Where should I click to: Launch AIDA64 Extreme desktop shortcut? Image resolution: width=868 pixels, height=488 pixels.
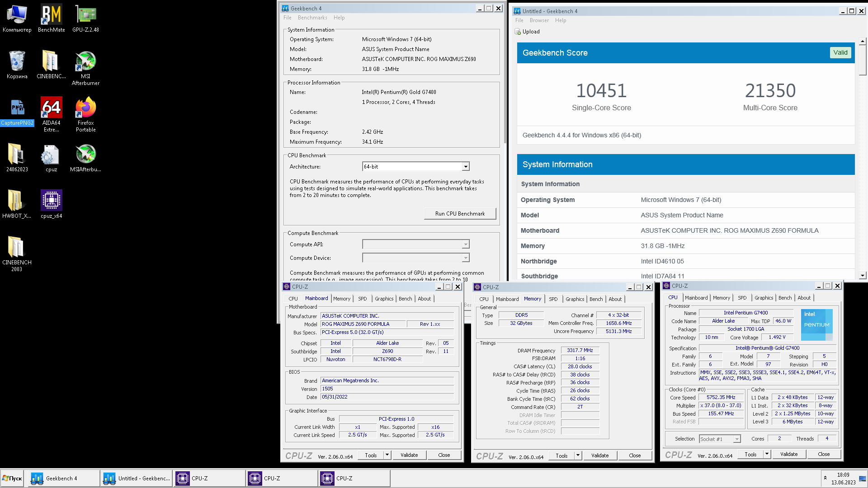click(x=51, y=114)
